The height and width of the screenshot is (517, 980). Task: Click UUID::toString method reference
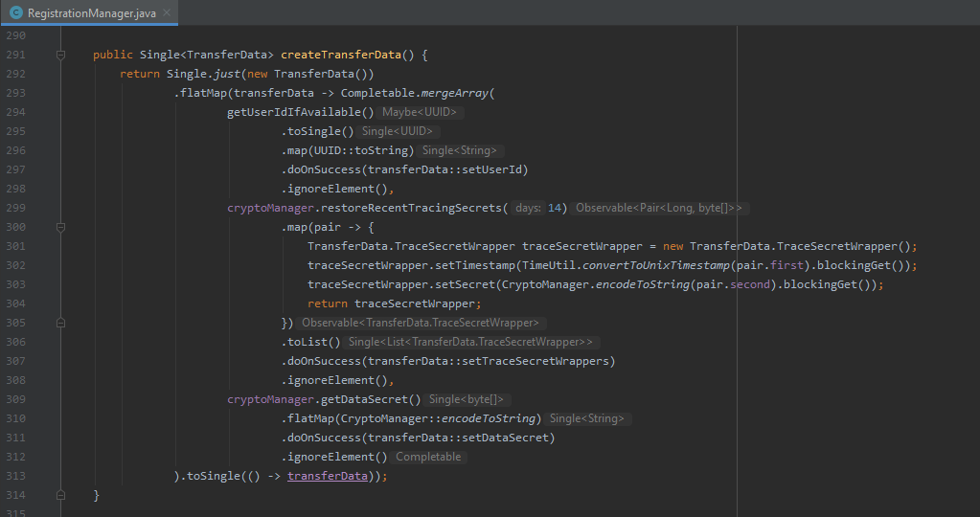tap(361, 150)
